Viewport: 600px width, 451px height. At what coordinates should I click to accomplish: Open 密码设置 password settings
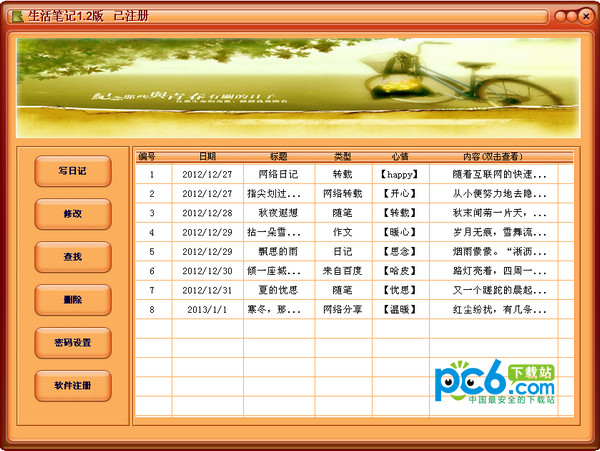point(72,343)
